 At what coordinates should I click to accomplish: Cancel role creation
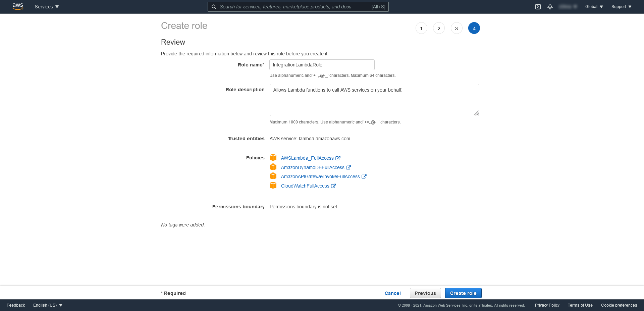(393, 293)
